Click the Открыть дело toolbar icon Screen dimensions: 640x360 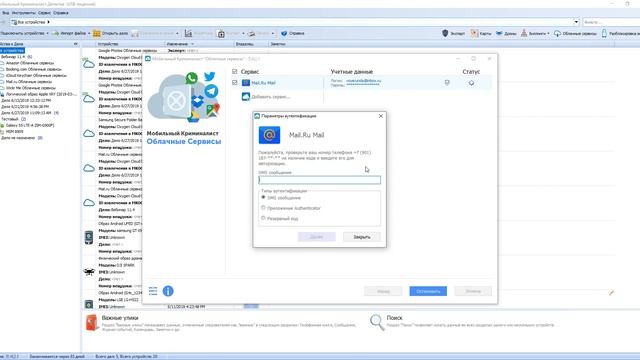tap(97, 33)
